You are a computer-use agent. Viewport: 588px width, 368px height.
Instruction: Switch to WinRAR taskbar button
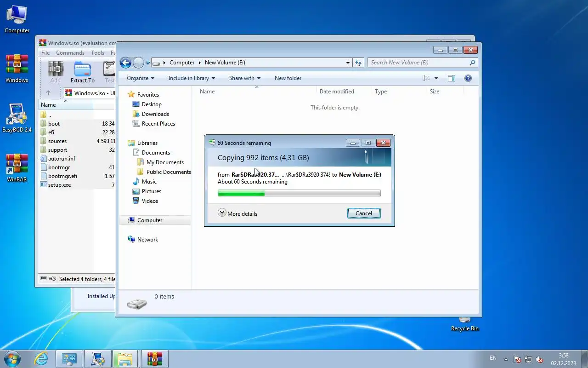pos(154,359)
